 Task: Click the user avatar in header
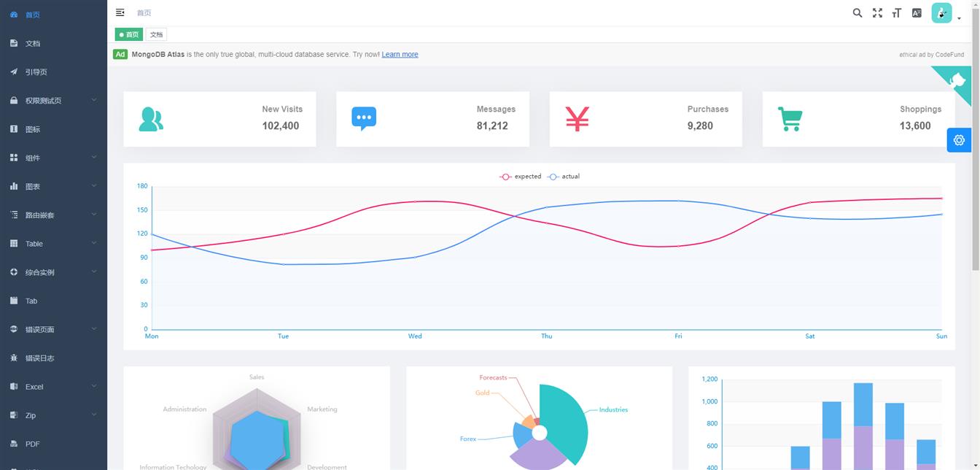pyautogui.click(x=941, y=12)
